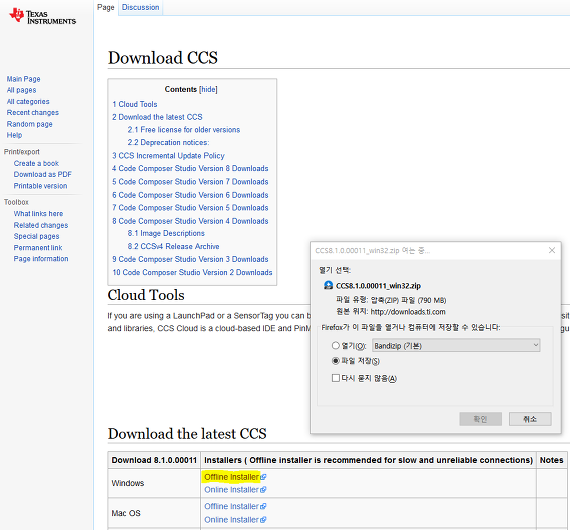Click the 확인 (OK) button
570x530 pixels.
[x=481, y=419]
